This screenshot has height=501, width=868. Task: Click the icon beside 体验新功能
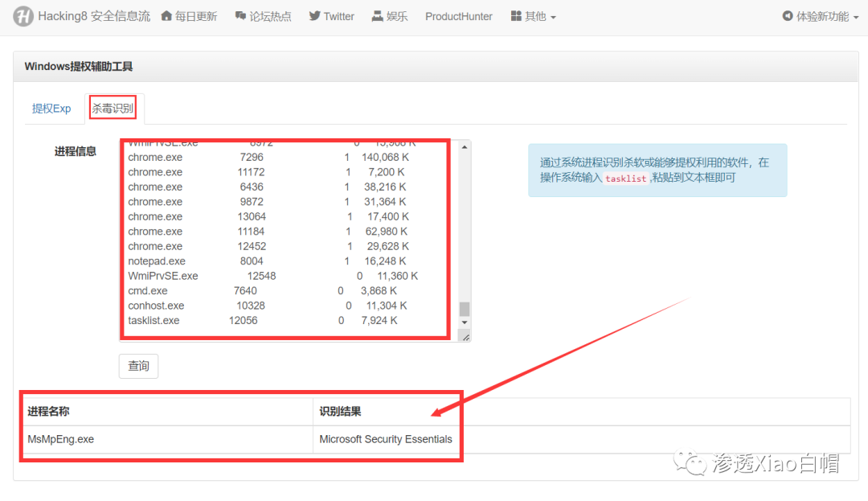787,16
